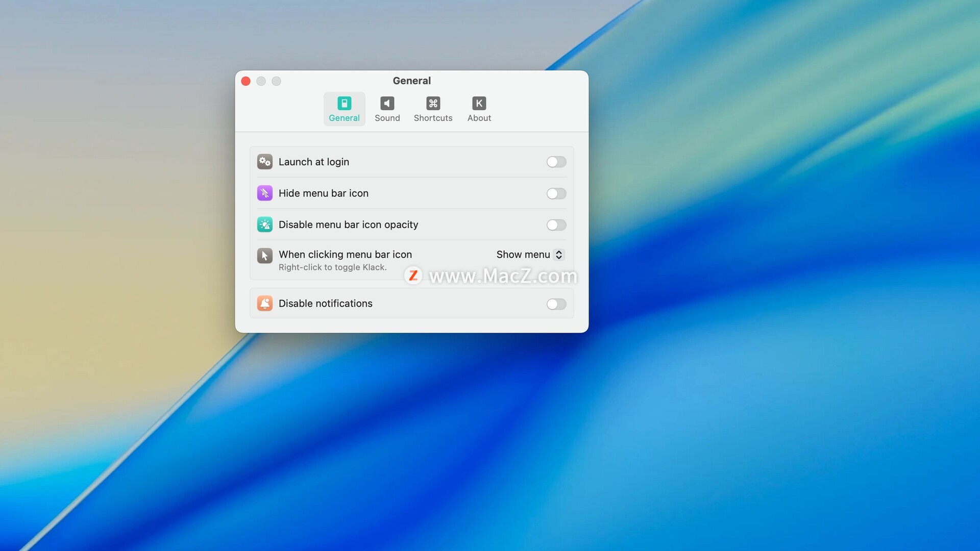
Task: Click the cursor icon beside When clicking
Action: point(264,255)
